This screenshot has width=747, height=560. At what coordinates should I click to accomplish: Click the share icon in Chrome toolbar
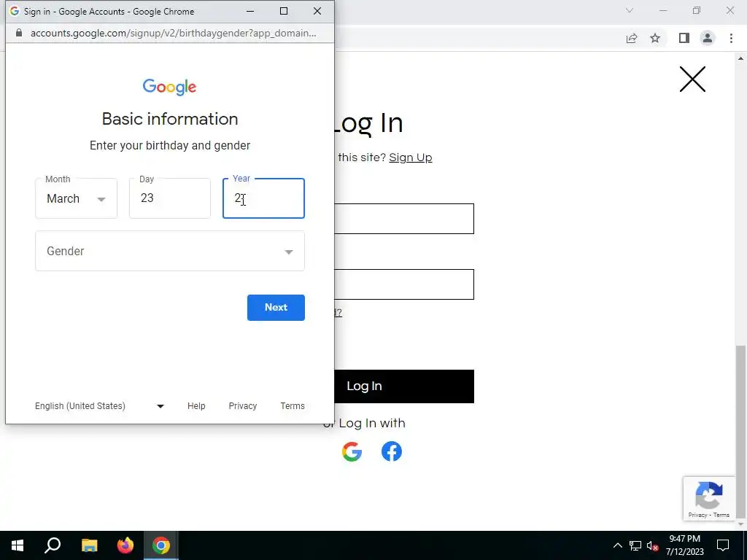pyautogui.click(x=632, y=39)
